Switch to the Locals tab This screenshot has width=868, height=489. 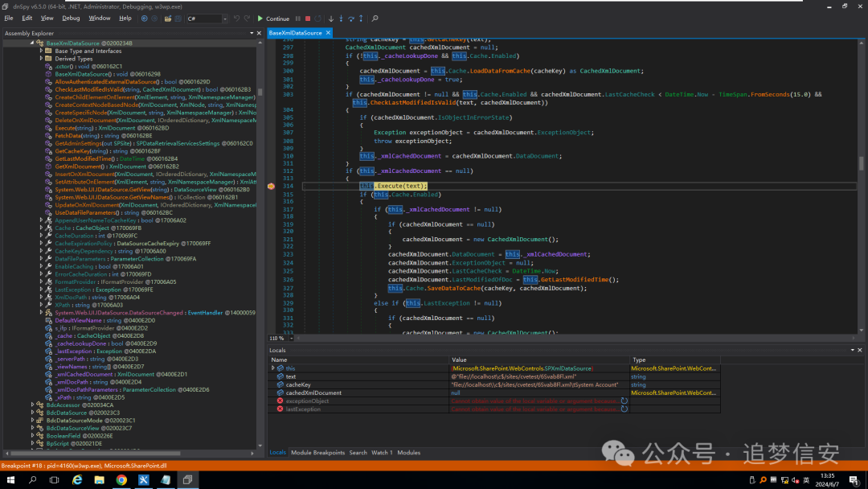[277, 453]
